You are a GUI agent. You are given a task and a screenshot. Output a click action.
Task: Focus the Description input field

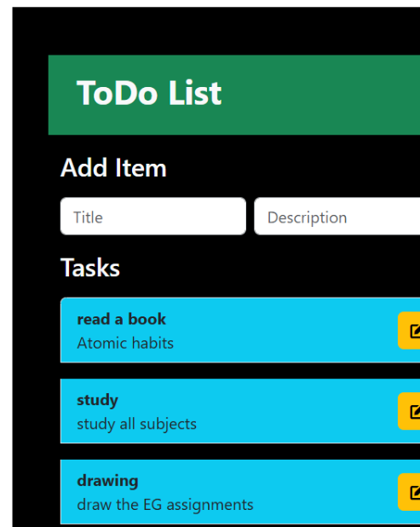(x=337, y=216)
